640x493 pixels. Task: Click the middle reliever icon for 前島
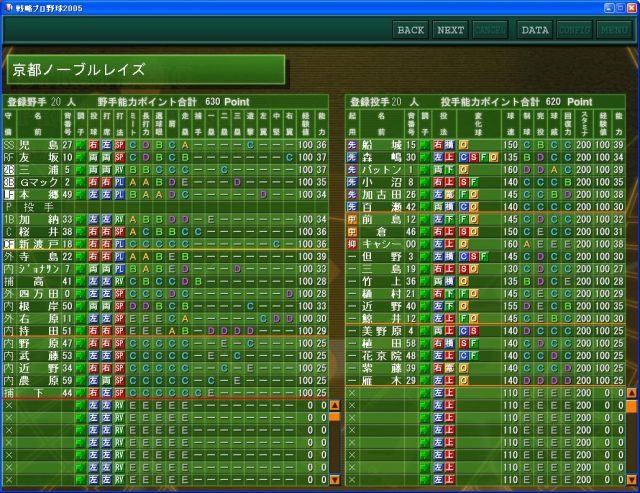pyautogui.click(x=352, y=220)
